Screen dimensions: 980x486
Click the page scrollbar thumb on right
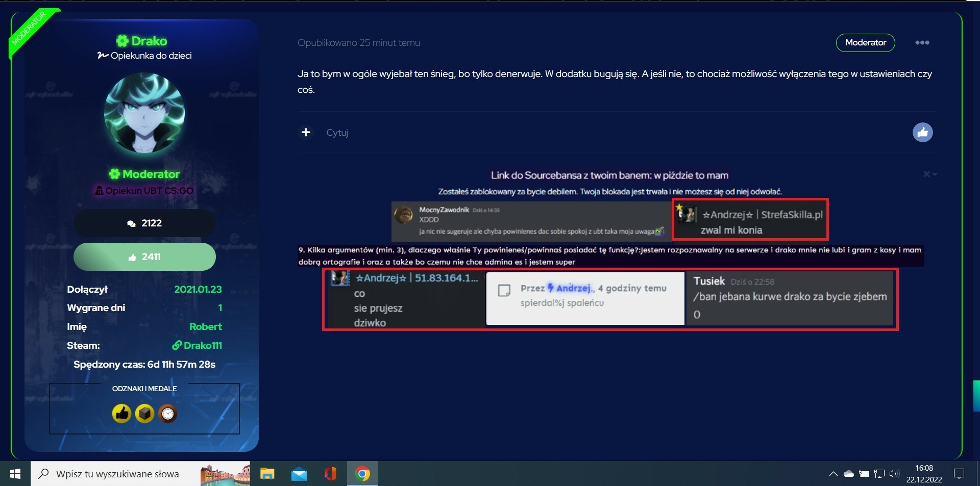(x=976, y=395)
